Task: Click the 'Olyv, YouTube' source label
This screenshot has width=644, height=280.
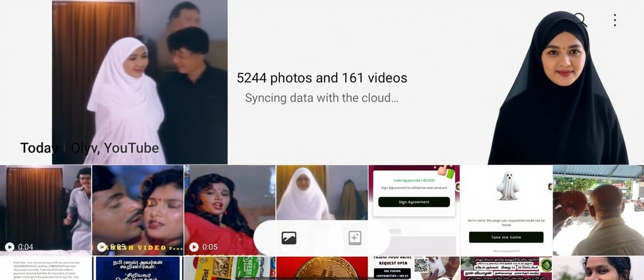Action: (x=115, y=148)
